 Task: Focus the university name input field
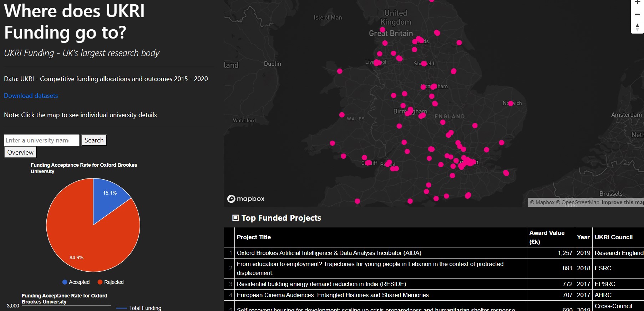pos(42,140)
